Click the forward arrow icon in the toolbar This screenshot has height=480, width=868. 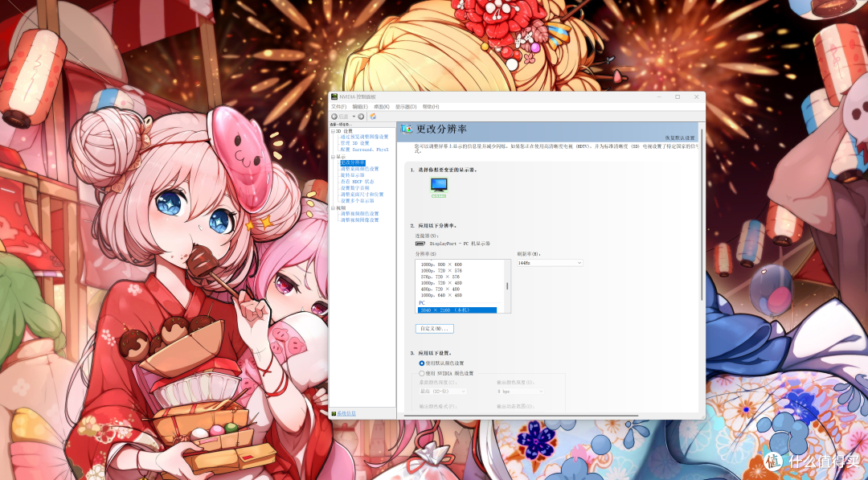(361, 117)
